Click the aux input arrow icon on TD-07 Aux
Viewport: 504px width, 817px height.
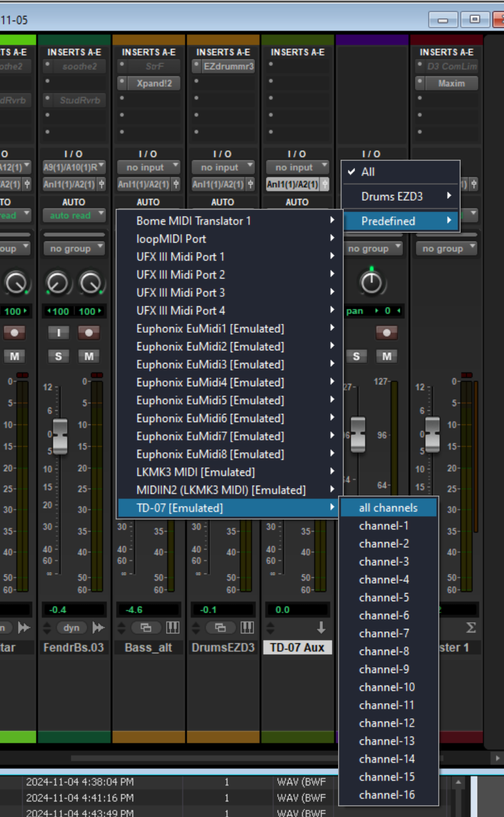tap(321, 628)
